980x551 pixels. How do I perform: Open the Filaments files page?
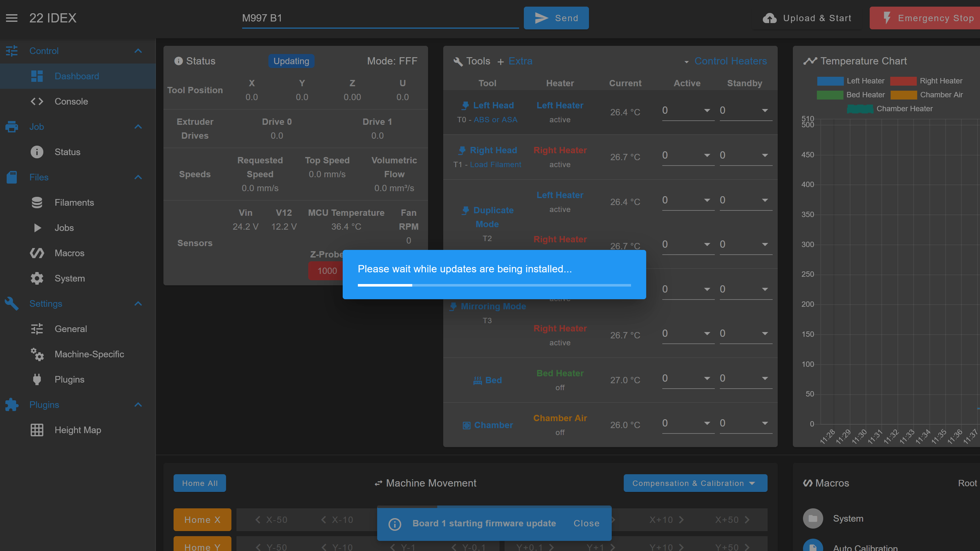point(78,203)
